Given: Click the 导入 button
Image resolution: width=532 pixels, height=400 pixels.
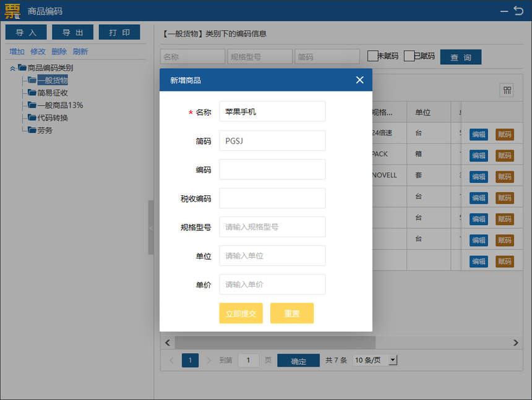Looking at the screenshot, I should 26,32.
